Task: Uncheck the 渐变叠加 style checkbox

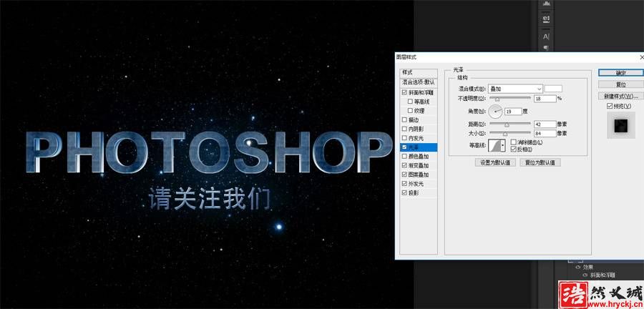Action: click(404, 165)
